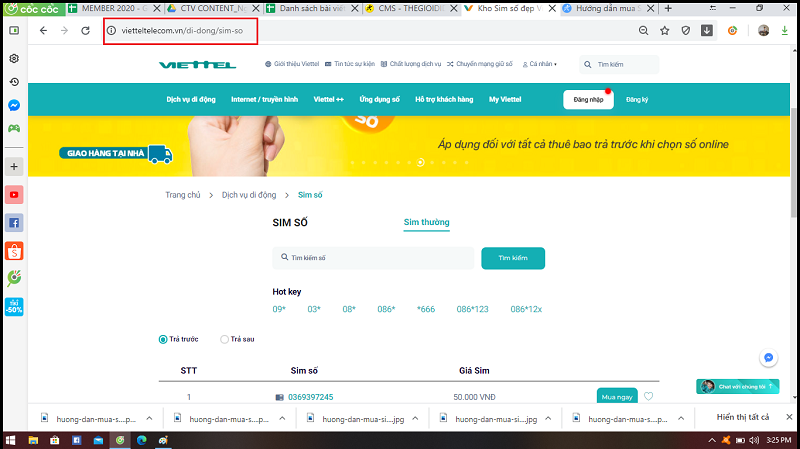The width and height of the screenshot is (800, 449).
Task: Open Messenger icon in browser sidebar
Action: [x=14, y=105]
